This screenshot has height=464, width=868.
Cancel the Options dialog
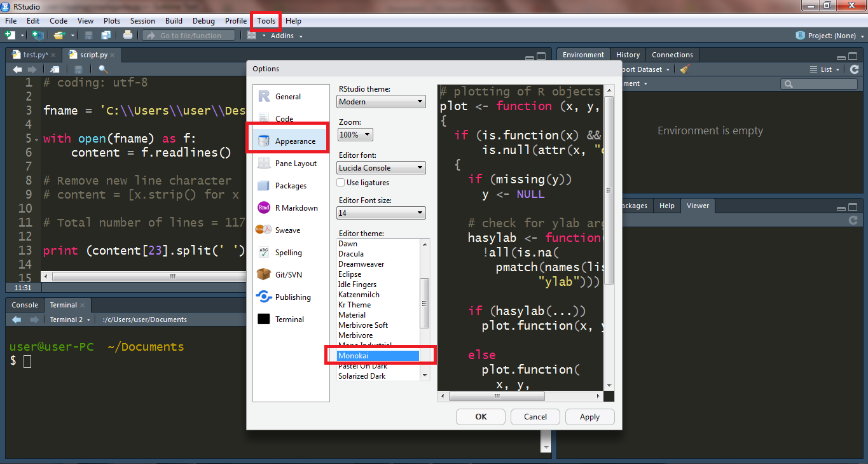[x=535, y=416]
